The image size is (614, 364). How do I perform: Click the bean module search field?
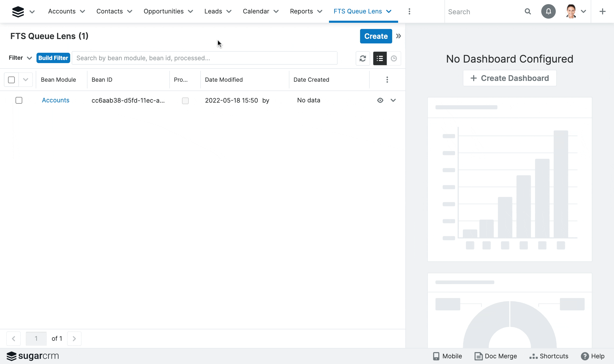(x=204, y=58)
